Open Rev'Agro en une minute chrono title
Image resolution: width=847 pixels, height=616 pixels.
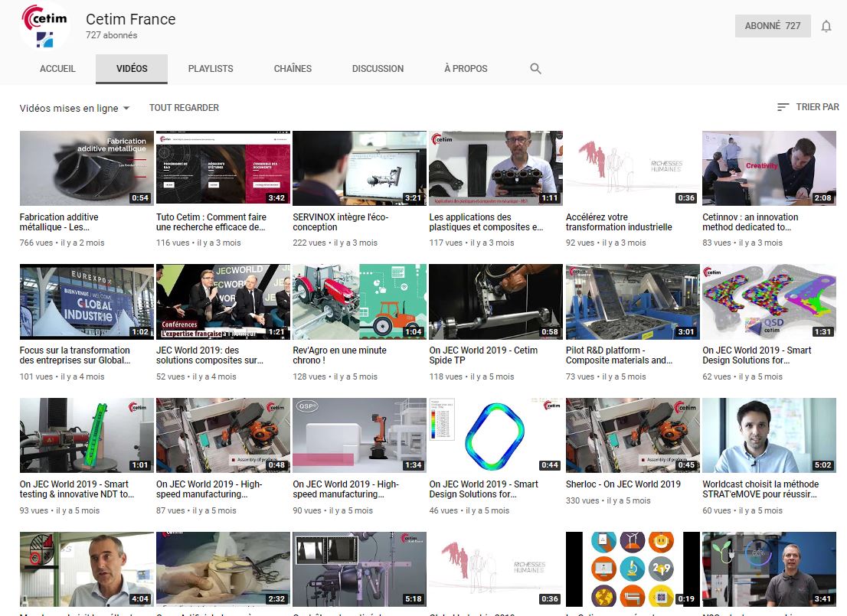pos(340,355)
